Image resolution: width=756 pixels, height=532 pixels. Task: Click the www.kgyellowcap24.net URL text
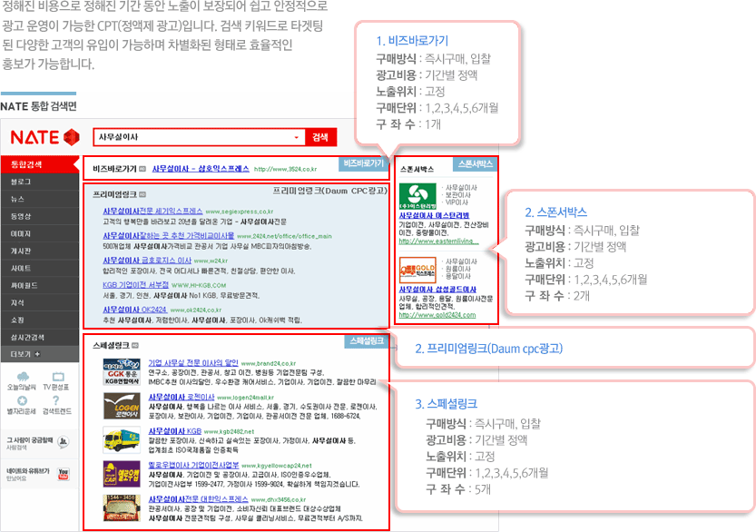point(277,466)
